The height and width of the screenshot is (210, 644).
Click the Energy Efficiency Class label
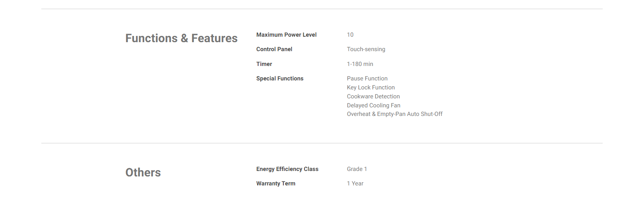[x=287, y=169]
